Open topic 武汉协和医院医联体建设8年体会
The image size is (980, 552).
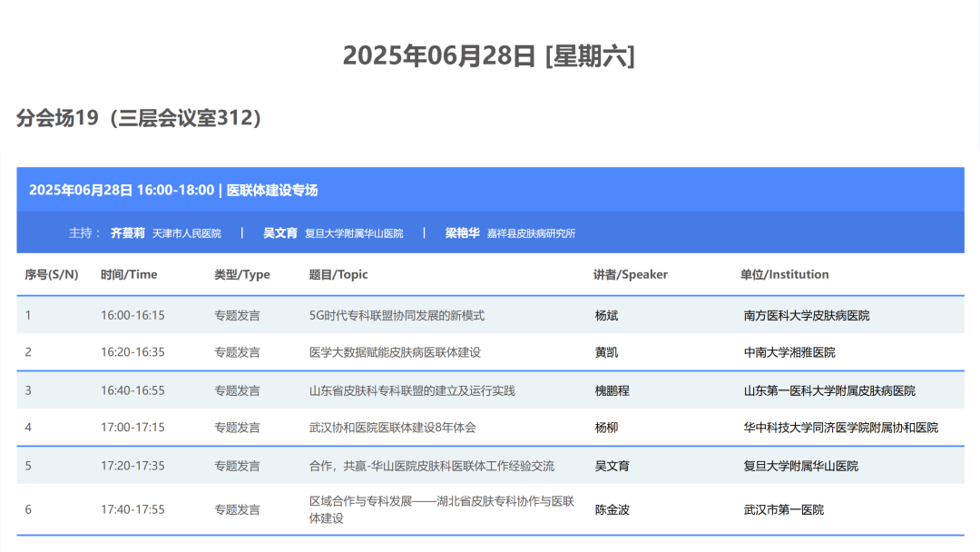tap(394, 427)
